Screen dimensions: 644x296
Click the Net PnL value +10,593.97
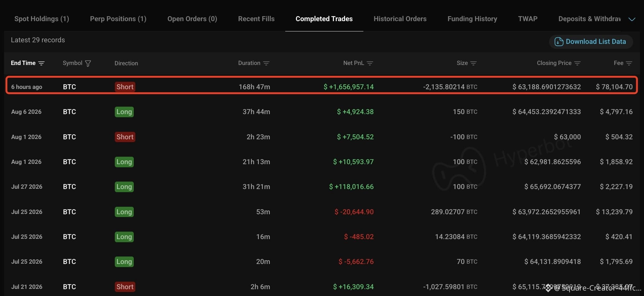pyautogui.click(x=353, y=162)
